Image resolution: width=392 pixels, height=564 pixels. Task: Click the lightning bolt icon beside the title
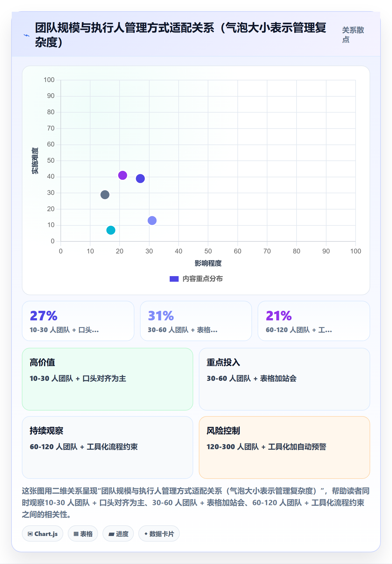(x=26, y=35)
